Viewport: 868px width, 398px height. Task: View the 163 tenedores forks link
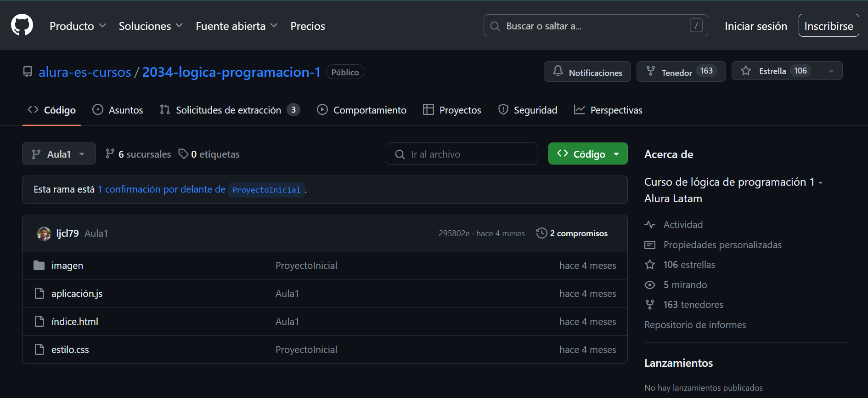684,305
